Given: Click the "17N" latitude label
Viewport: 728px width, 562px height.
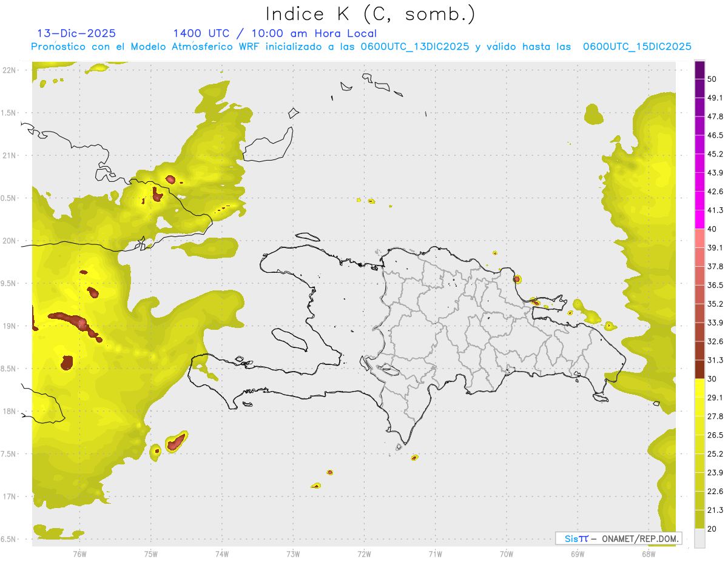Looking at the screenshot, I should click(10, 497).
